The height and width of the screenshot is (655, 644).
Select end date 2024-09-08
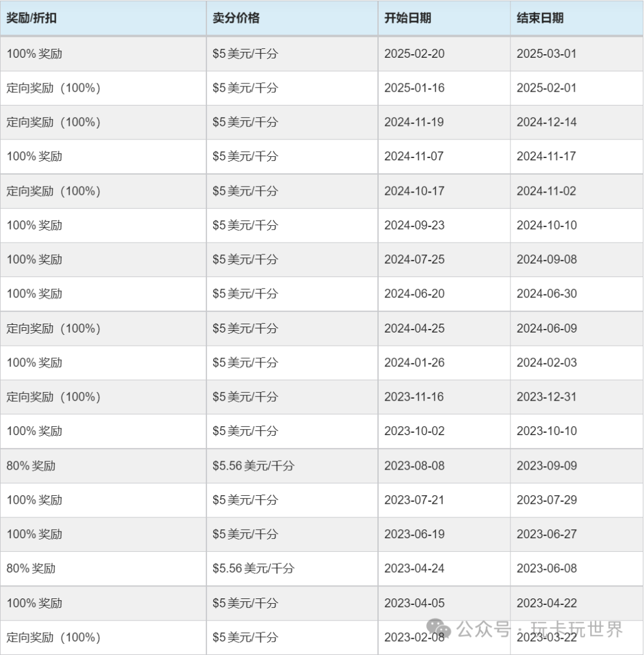tap(547, 260)
